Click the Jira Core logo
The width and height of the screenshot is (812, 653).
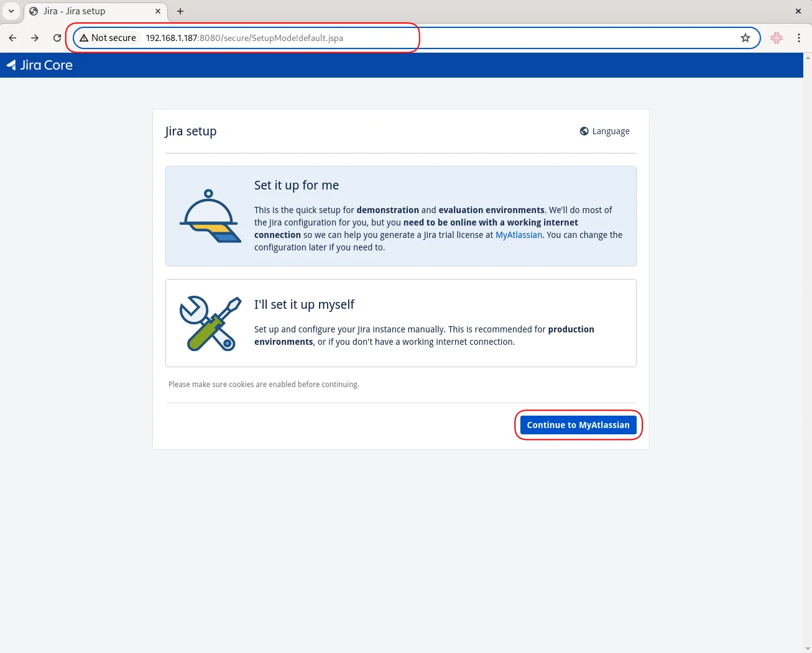click(x=39, y=65)
